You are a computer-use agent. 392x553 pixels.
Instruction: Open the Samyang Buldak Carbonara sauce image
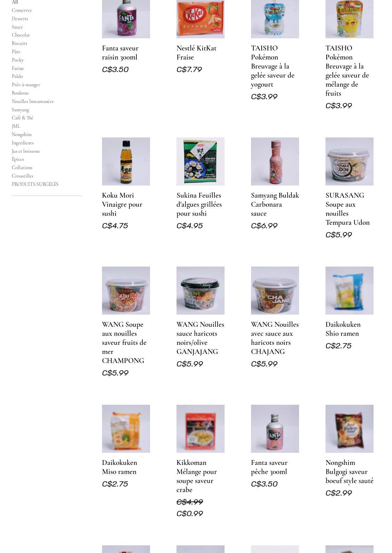pos(275,161)
